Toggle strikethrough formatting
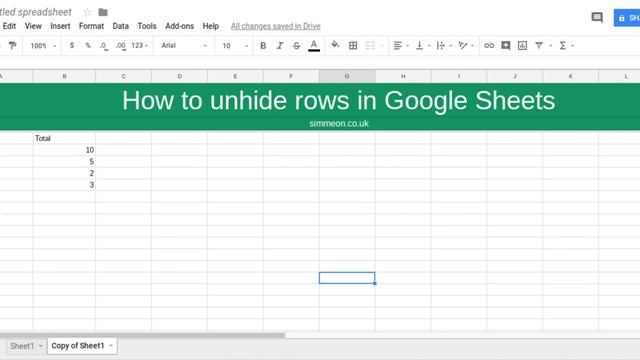The width and height of the screenshot is (640, 360). (x=297, y=46)
